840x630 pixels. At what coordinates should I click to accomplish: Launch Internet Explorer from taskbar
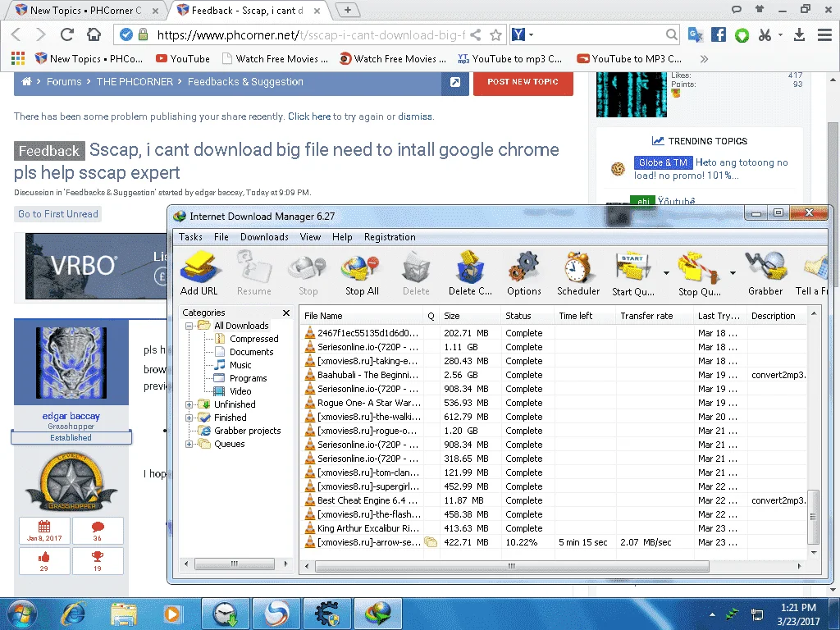click(73, 614)
